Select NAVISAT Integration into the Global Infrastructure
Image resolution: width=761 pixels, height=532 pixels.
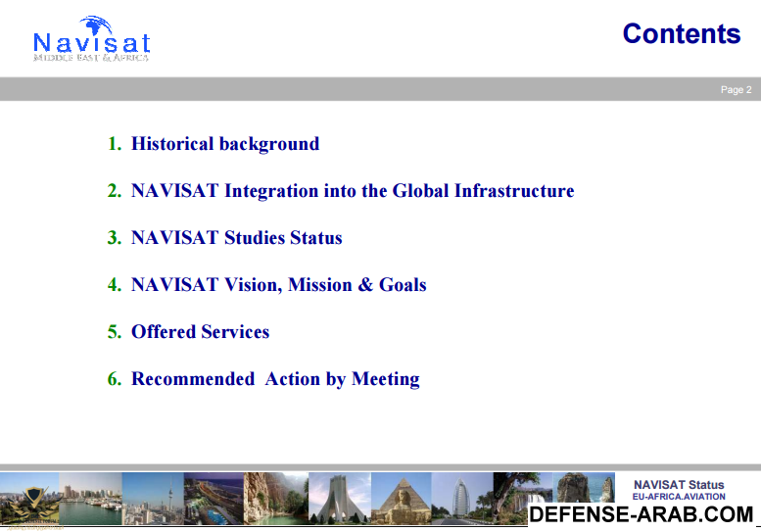tap(352, 191)
